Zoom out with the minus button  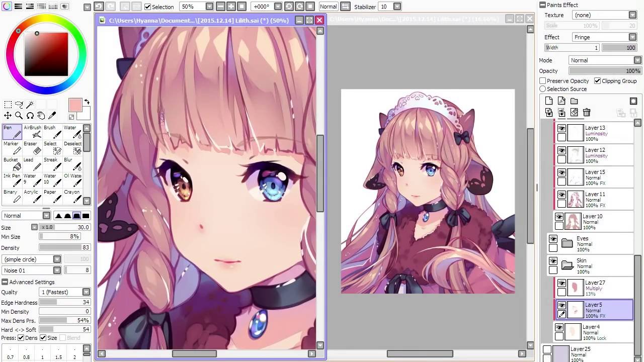pos(221,7)
